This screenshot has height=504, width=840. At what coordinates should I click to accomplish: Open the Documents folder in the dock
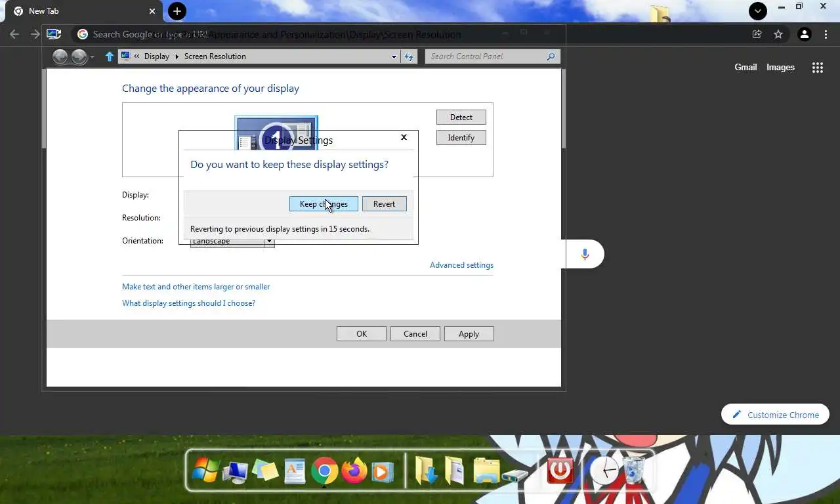[455, 471]
